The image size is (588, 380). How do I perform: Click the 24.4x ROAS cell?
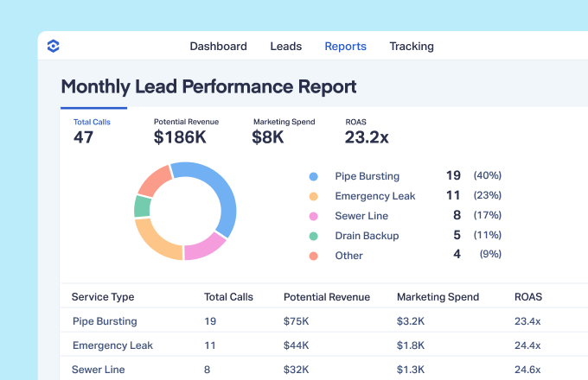pos(527,345)
